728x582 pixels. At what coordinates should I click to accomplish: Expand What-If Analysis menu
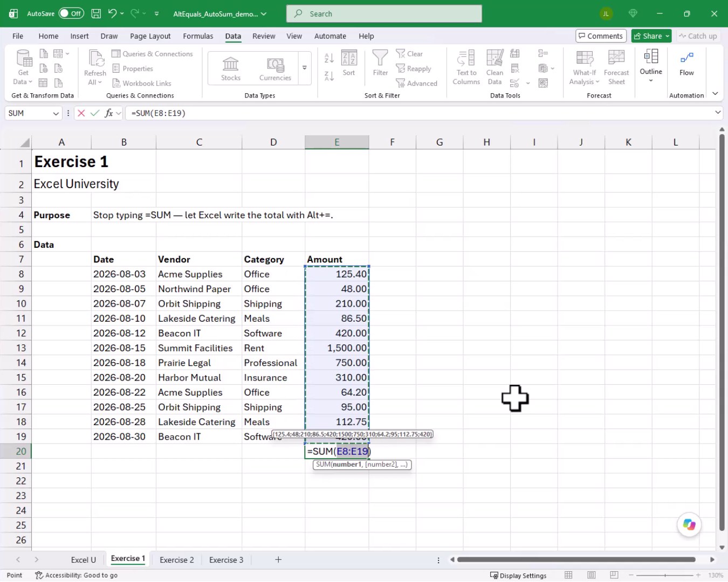click(585, 67)
